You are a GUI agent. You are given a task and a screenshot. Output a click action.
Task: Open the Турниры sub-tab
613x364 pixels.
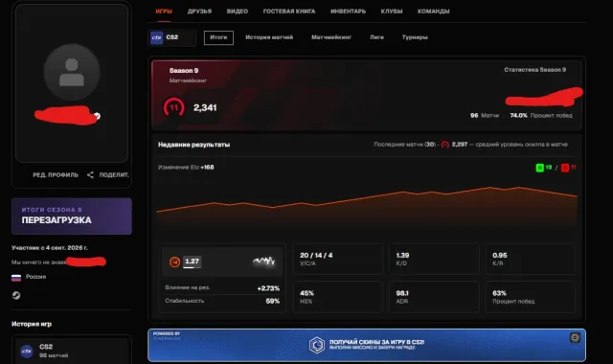click(x=415, y=37)
